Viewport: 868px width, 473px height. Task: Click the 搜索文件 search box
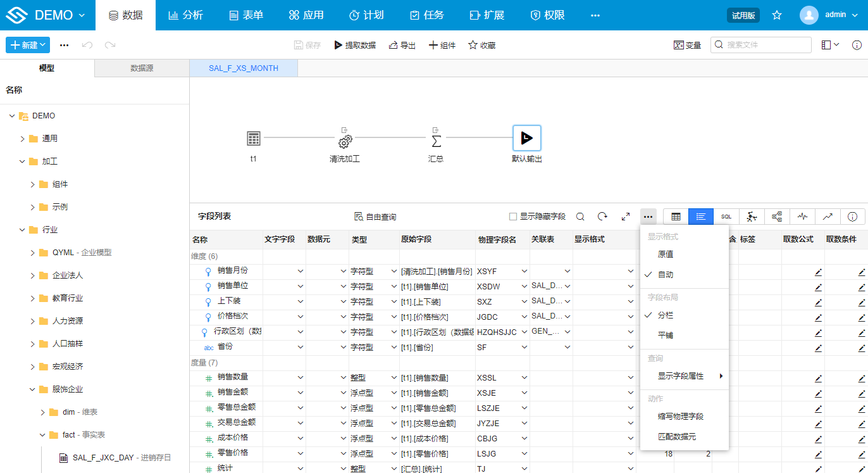pos(761,45)
